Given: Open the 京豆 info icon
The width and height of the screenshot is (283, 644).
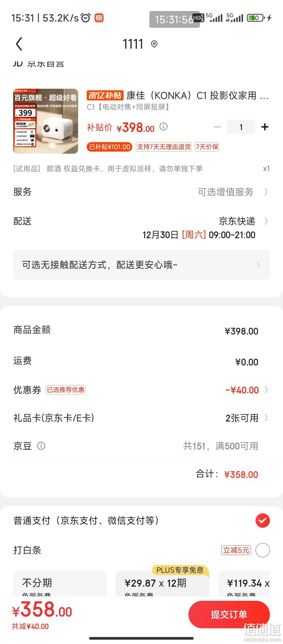Looking at the screenshot, I should point(41,446).
